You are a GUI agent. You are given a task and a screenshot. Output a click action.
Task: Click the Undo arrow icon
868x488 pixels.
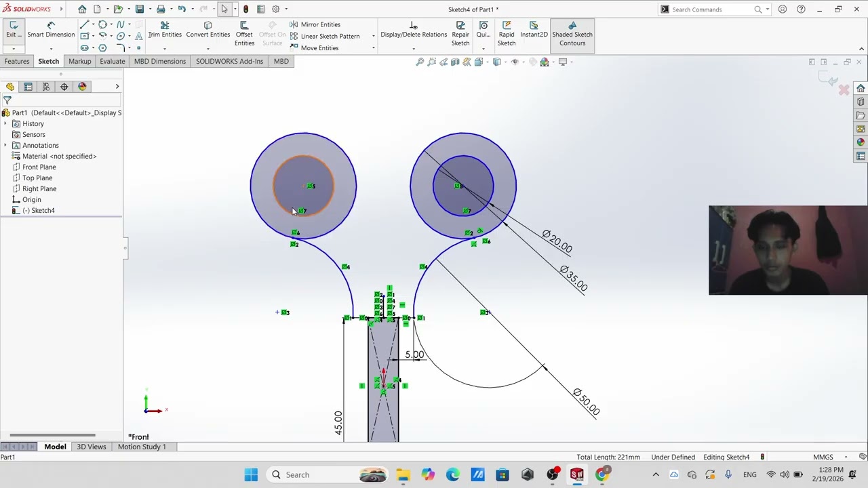click(x=182, y=9)
